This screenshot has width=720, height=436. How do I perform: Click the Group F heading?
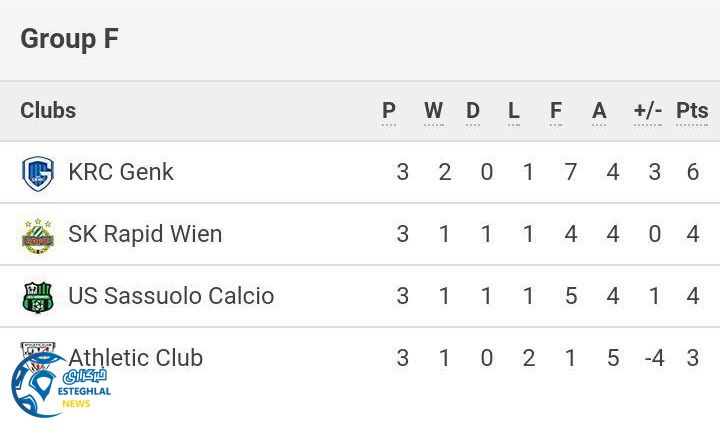(69, 39)
